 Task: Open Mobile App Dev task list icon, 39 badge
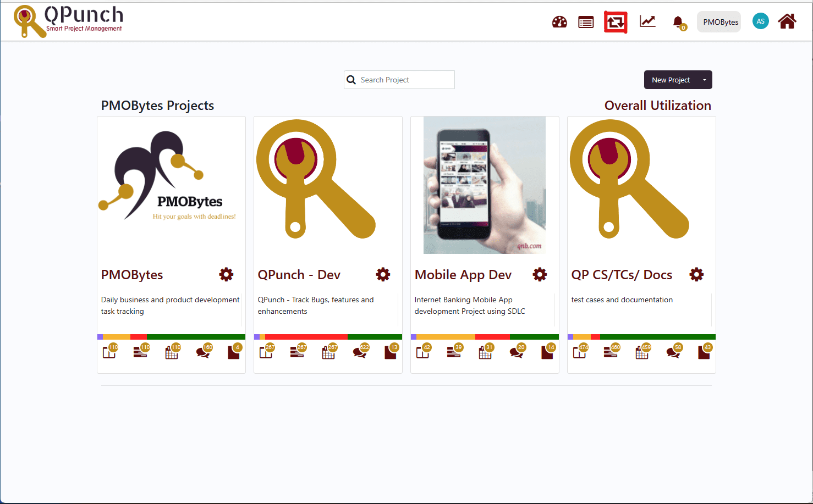(455, 352)
